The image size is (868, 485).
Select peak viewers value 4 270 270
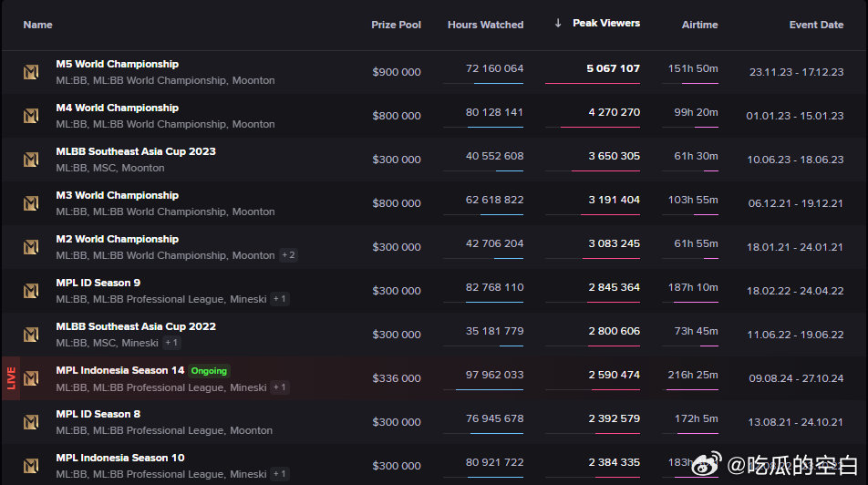click(x=614, y=112)
